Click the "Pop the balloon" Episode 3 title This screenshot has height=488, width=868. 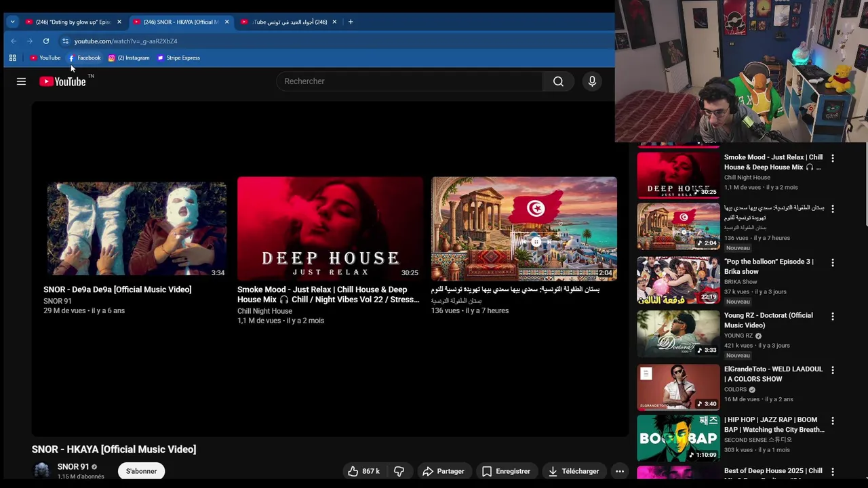coord(768,266)
